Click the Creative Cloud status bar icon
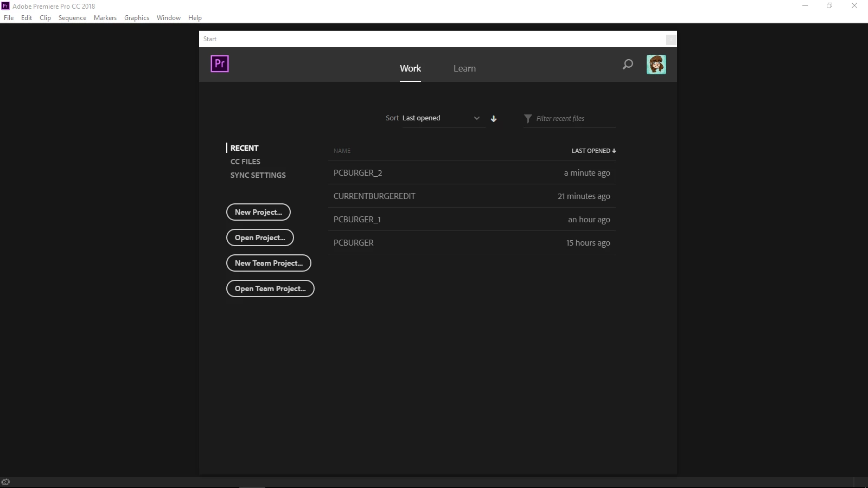868x488 pixels. [x=5, y=481]
